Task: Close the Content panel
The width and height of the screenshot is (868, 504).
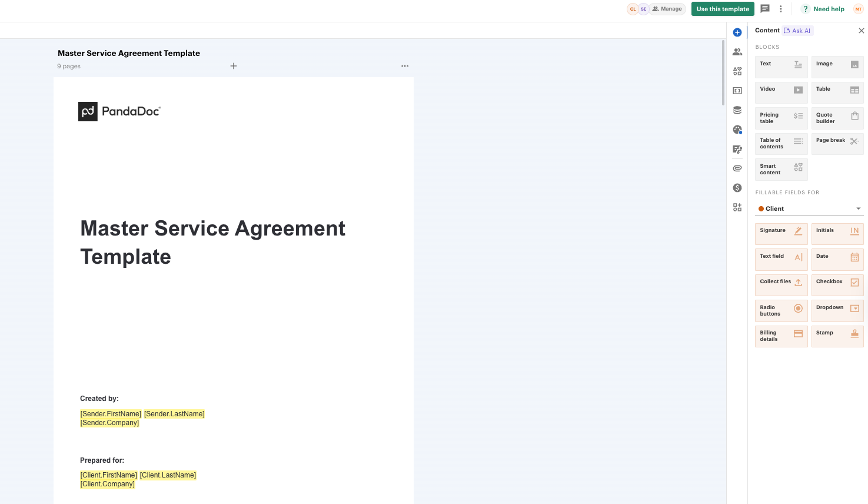Action: [862, 31]
